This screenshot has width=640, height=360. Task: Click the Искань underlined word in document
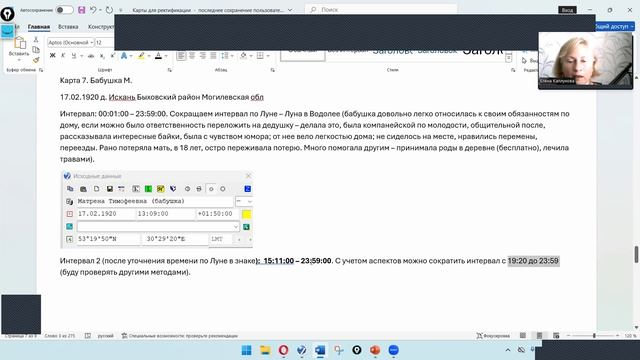(x=122, y=97)
